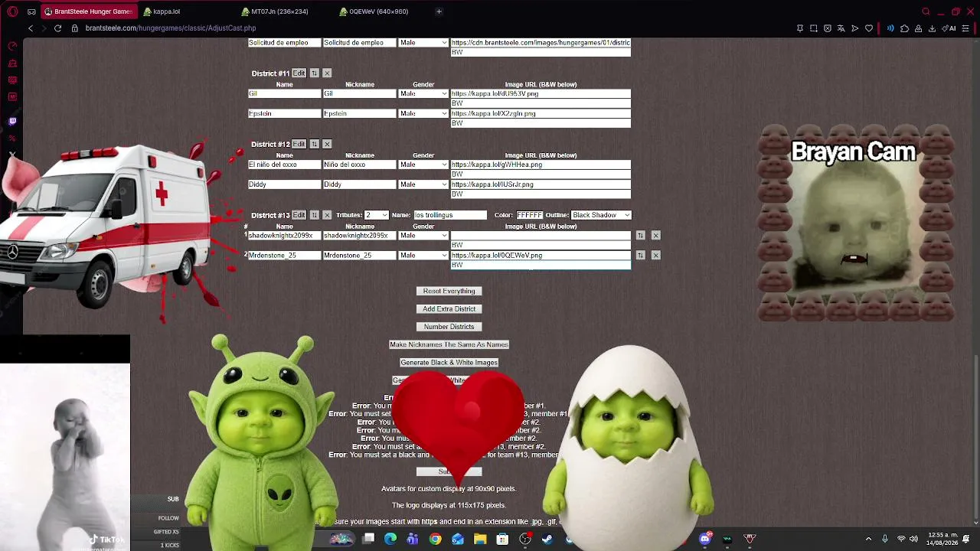
Task: Remove District #13 with its X icon
Action: (x=327, y=215)
